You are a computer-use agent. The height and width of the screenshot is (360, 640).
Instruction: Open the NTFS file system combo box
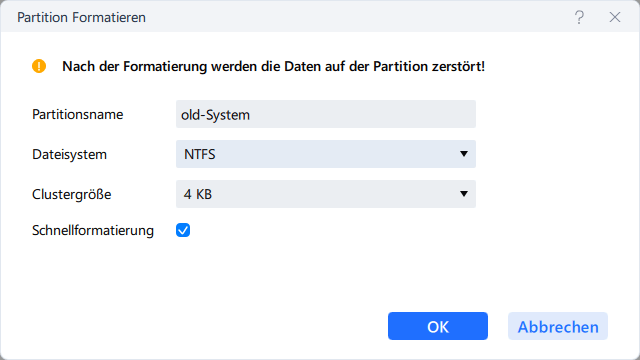click(x=326, y=154)
